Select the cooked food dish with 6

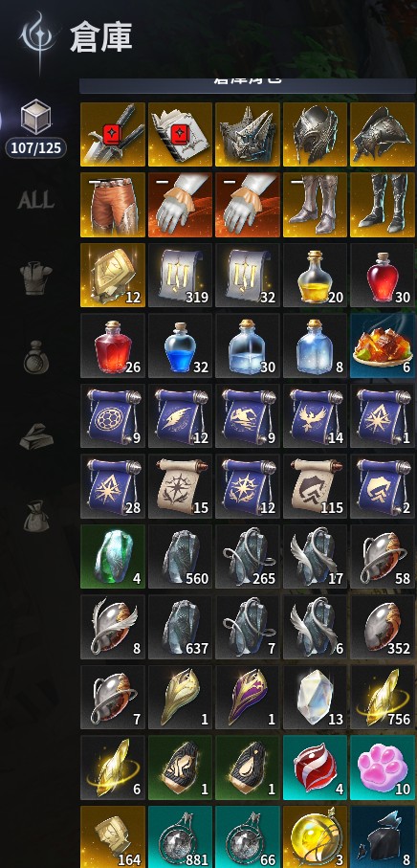(384, 346)
